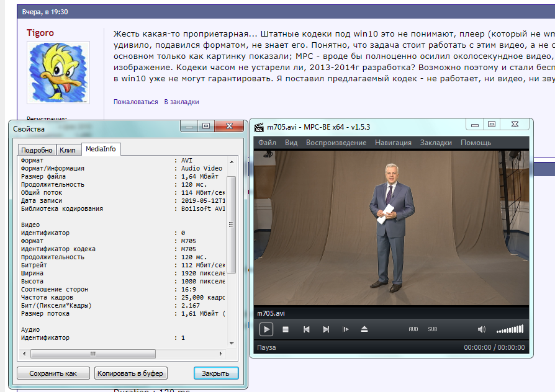Skip to next file icon

tap(326, 329)
